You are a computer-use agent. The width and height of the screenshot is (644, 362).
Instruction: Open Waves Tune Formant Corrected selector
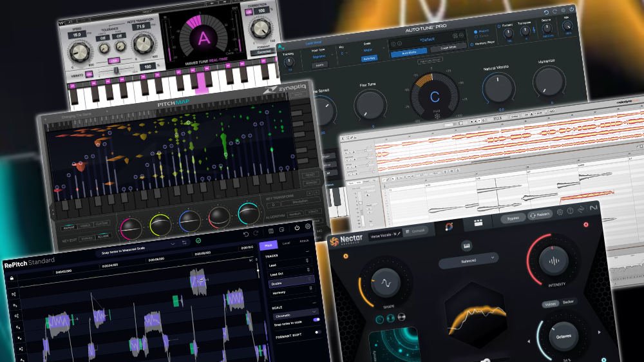tap(263, 52)
